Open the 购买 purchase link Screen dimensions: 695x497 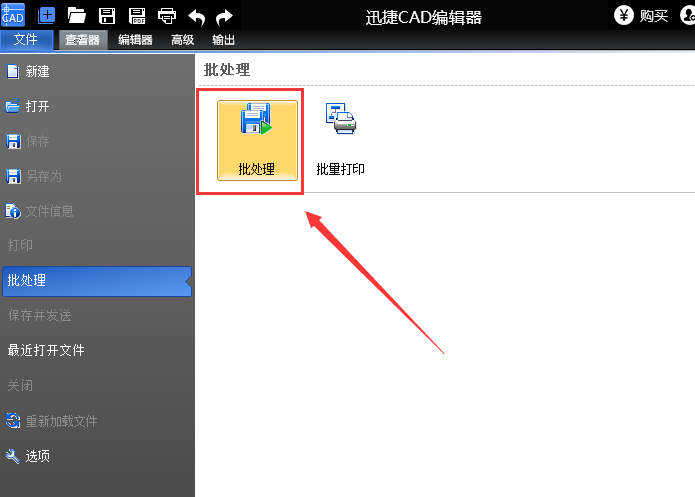click(x=654, y=16)
